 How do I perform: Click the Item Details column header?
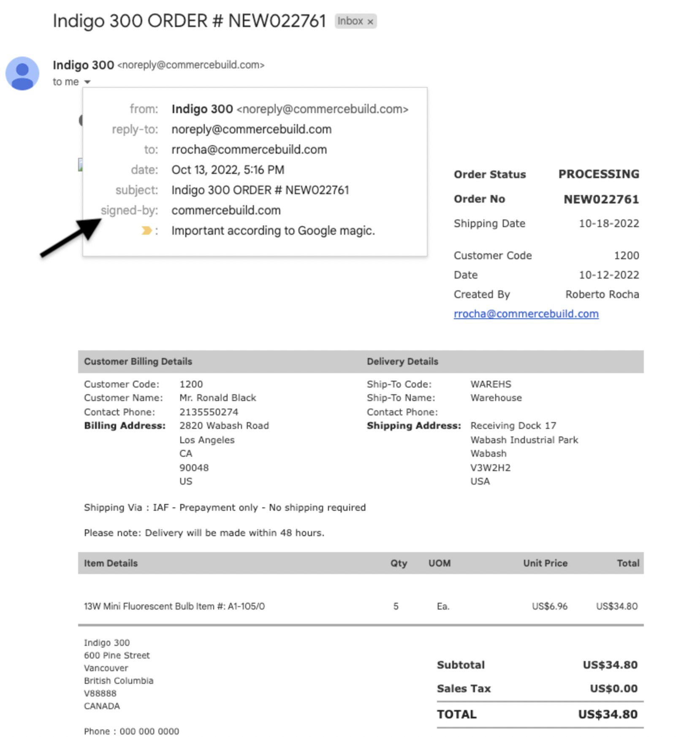click(111, 563)
